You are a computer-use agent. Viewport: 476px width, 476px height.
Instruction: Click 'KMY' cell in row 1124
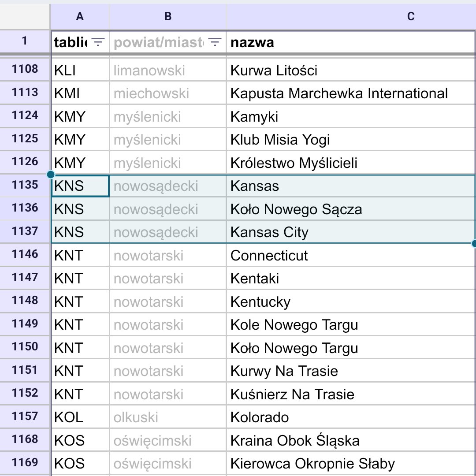pos(80,116)
